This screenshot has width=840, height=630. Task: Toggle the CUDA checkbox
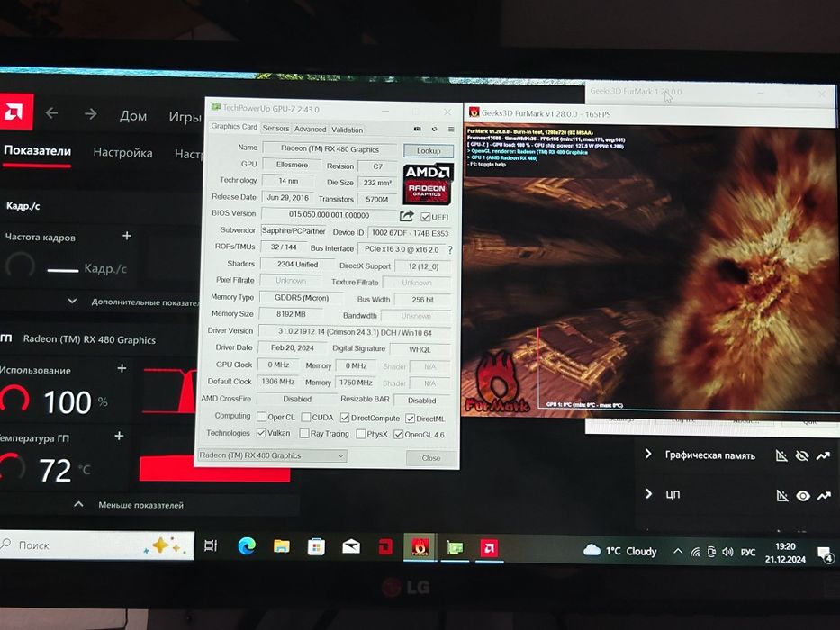(x=306, y=417)
